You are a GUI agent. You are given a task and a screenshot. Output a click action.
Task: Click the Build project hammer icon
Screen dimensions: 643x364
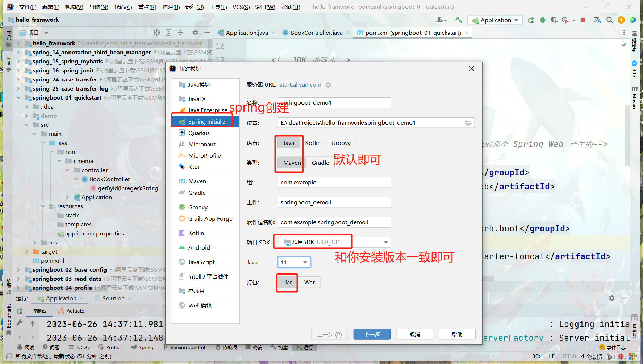coord(459,20)
